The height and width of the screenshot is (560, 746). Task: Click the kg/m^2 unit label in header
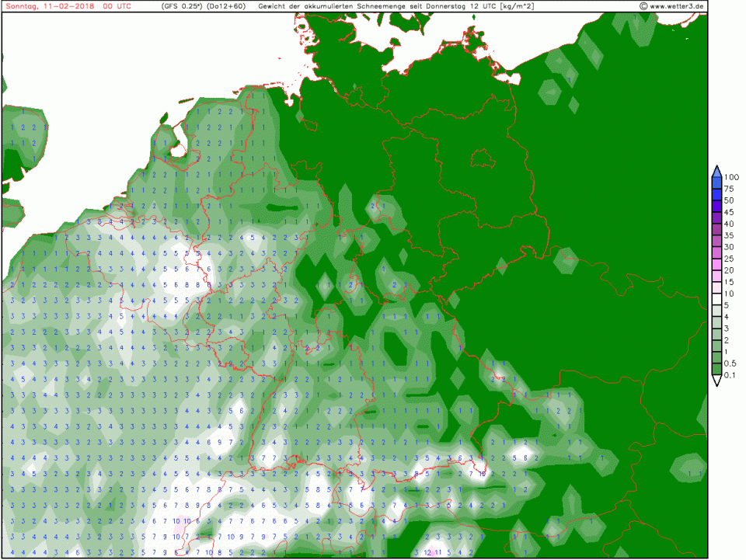[517, 6]
